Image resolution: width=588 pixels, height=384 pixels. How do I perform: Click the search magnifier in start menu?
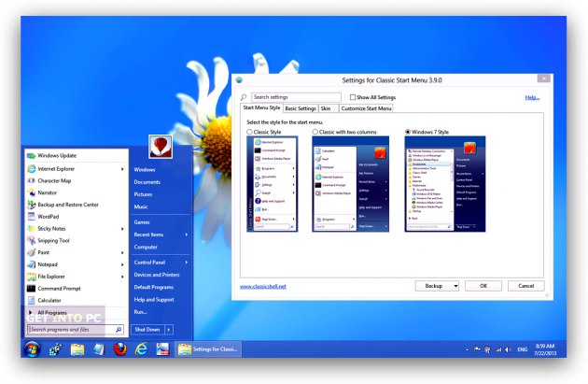tap(119, 330)
